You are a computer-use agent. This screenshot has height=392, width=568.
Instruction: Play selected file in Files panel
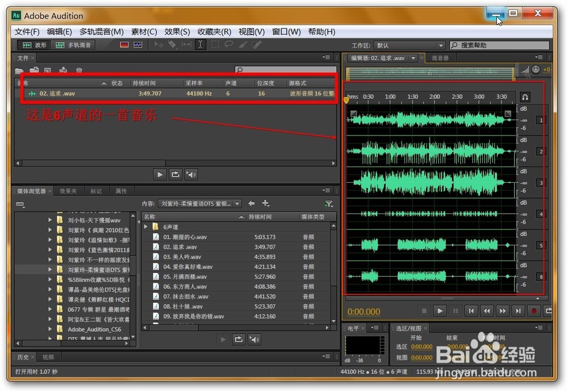coord(160,175)
